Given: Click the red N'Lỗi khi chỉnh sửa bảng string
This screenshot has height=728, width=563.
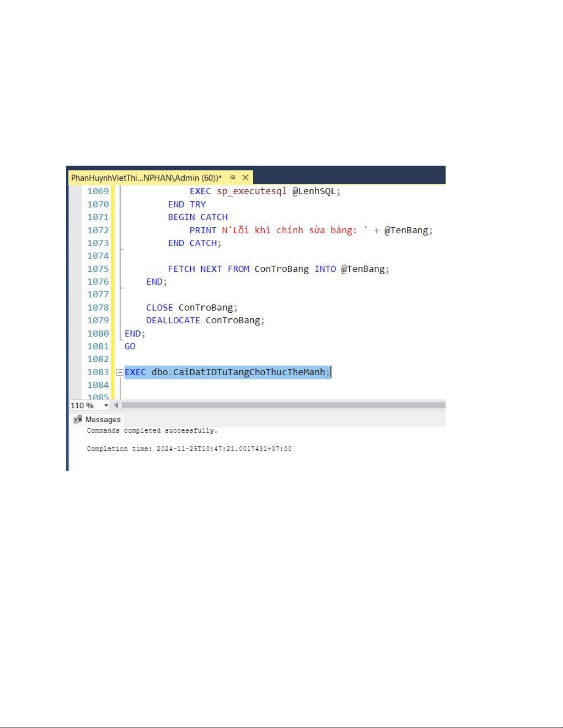Looking at the screenshot, I should click(x=295, y=230).
